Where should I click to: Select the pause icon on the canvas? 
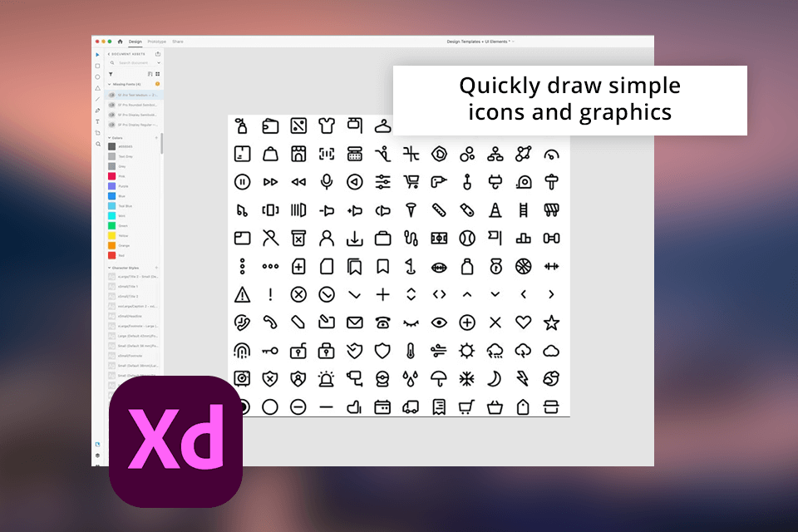(242, 182)
